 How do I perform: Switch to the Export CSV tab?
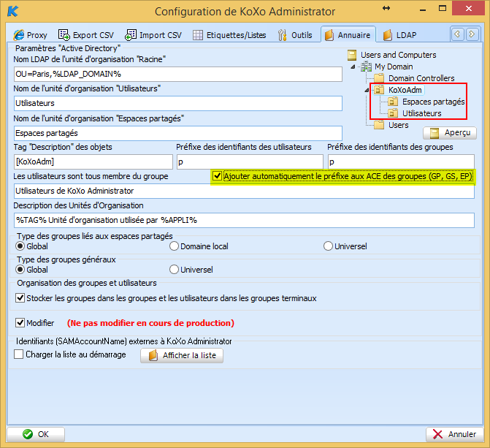(86, 35)
